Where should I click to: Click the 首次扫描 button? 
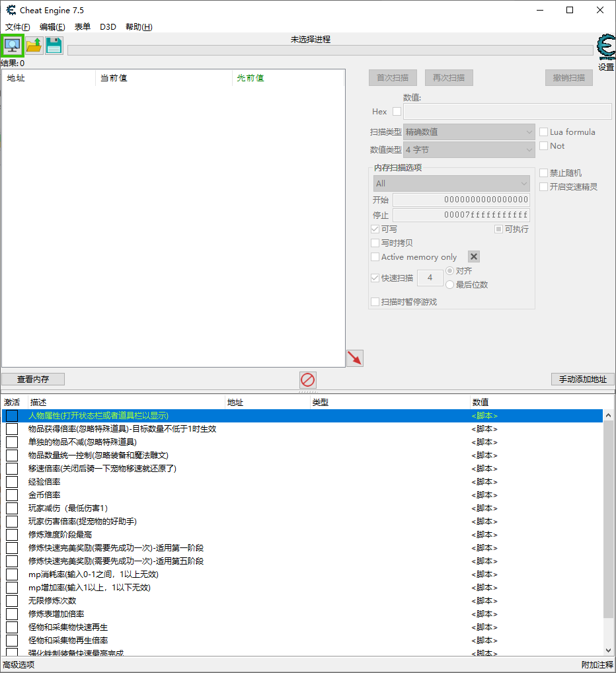pyautogui.click(x=393, y=77)
